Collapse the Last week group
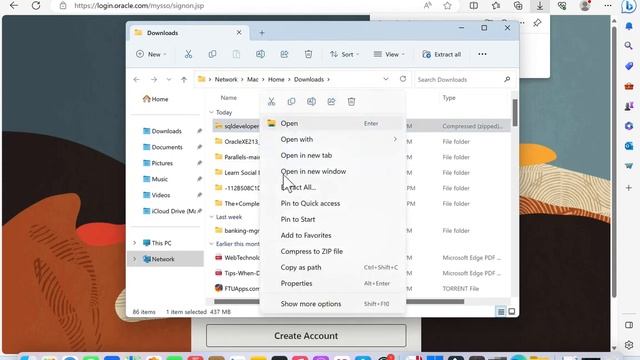 coord(211,217)
